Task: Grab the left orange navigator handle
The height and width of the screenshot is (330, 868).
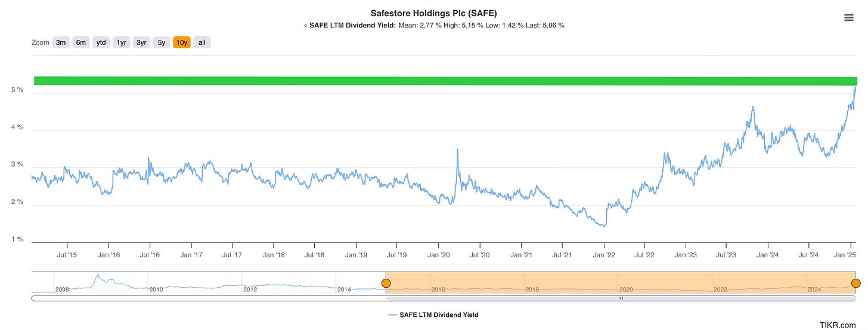Action: (x=386, y=283)
